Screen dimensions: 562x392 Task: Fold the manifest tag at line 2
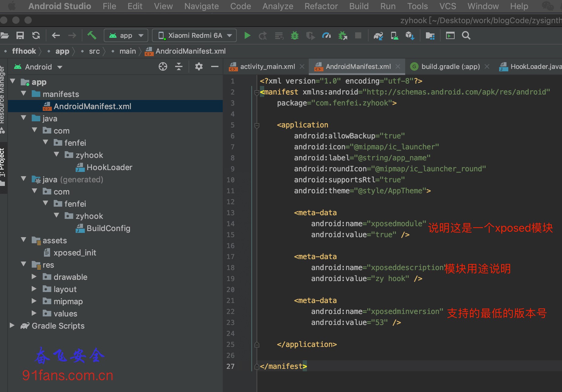coord(257,92)
